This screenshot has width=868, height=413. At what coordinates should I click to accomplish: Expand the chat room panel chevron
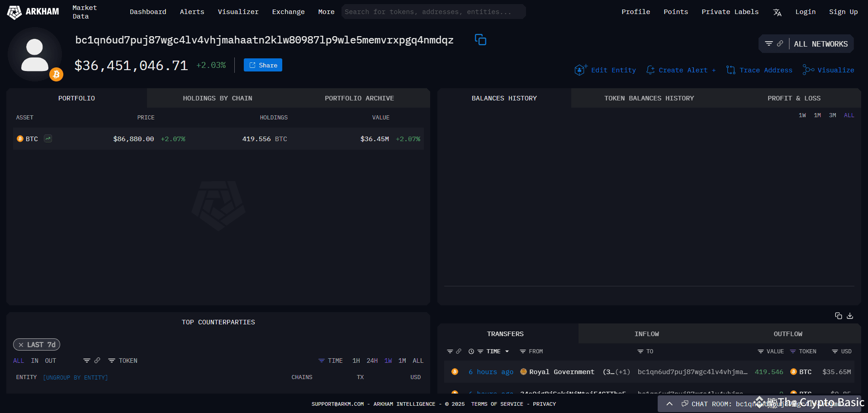pyautogui.click(x=669, y=404)
